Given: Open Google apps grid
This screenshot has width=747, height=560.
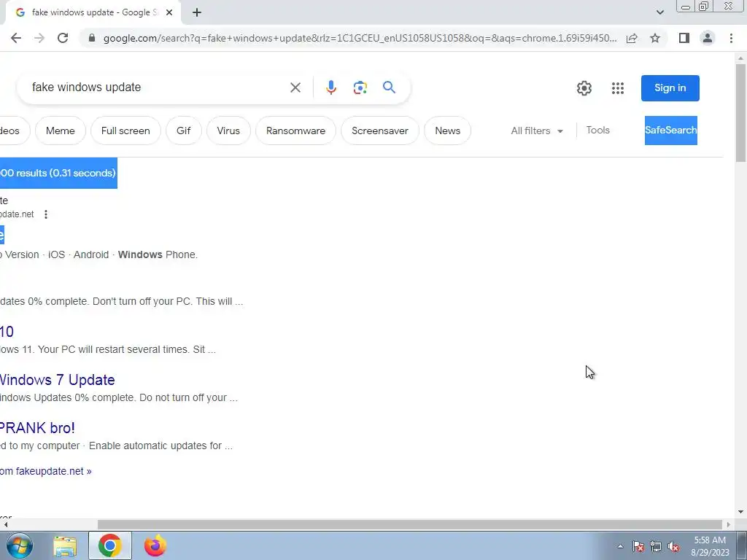Looking at the screenshot, I should click(618, 88).
